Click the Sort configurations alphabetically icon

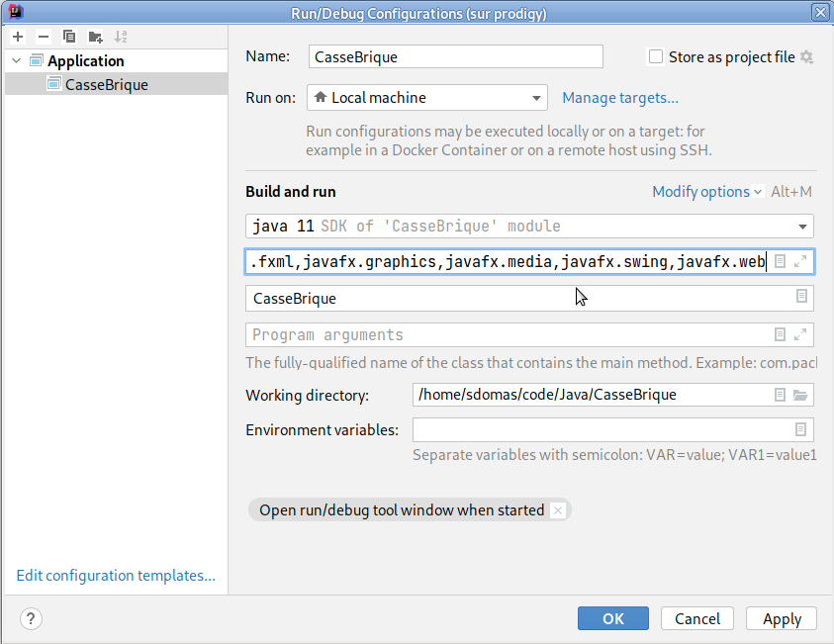pyautogui.click(x=121, y=37)
